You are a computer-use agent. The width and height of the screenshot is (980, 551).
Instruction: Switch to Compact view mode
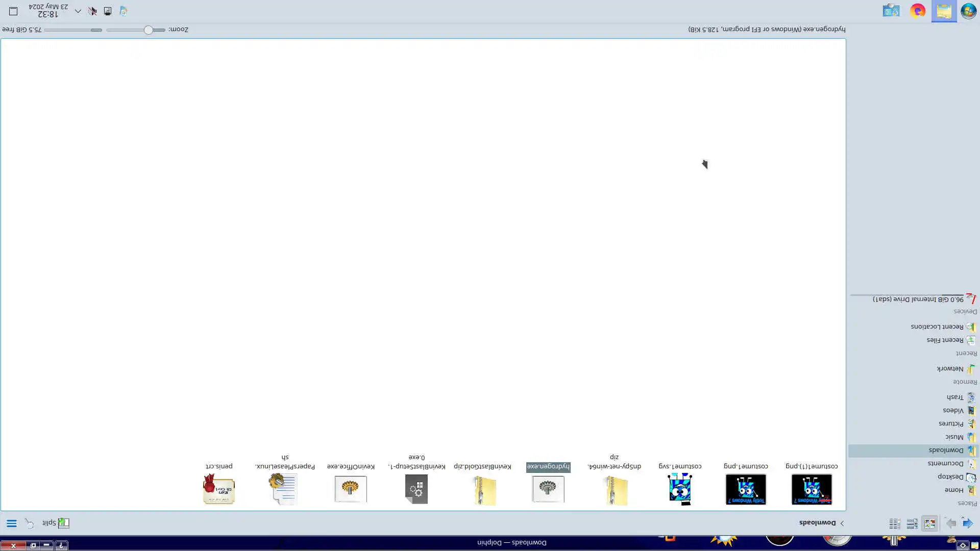pyautogui.click(x=912, y=523)
